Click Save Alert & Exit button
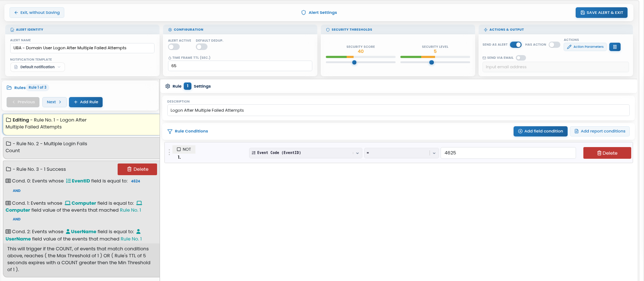 click(x=602, y=12)
